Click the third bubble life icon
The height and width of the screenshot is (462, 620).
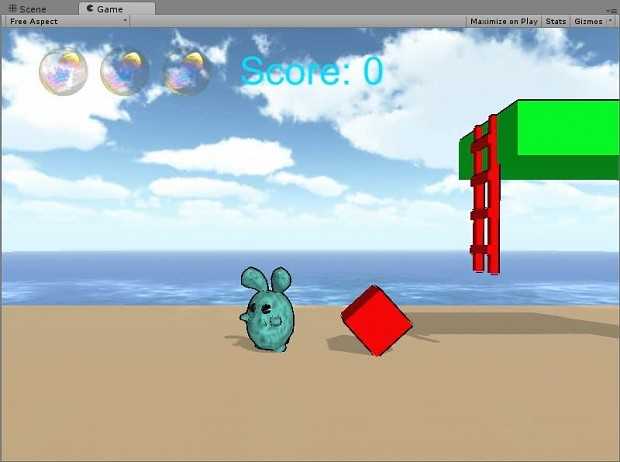[187, 72]
